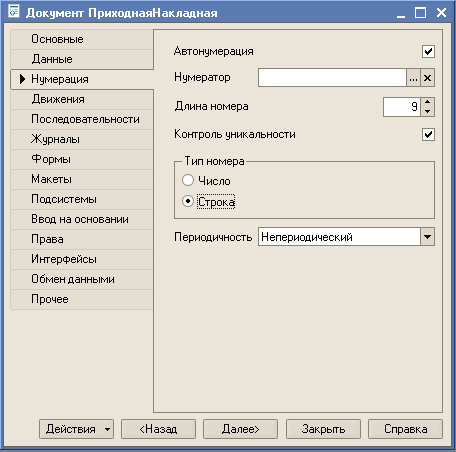Click the Нумератор ellipsis selection button
Viewport: 456px width, 452px height.
(x=413, y=78)
